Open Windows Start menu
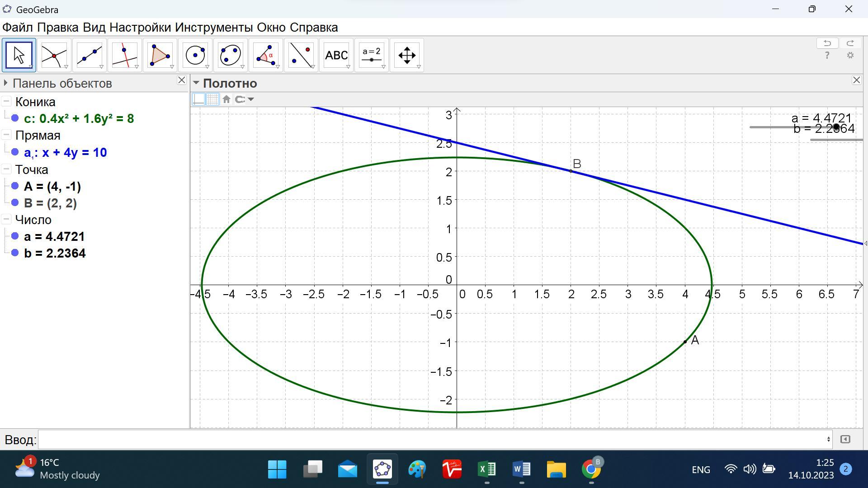Screen dimensions: 868x488 pos(277,469)
